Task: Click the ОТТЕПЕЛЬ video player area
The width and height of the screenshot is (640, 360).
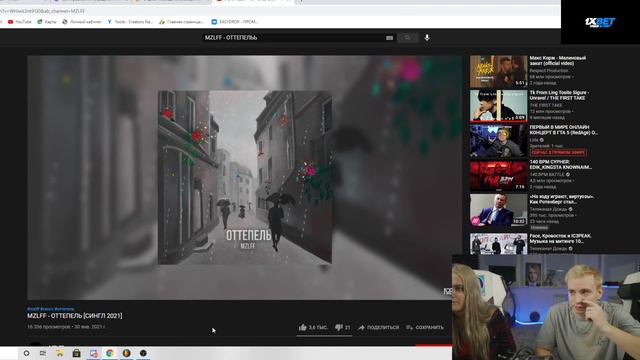Action: coord(244,178)
